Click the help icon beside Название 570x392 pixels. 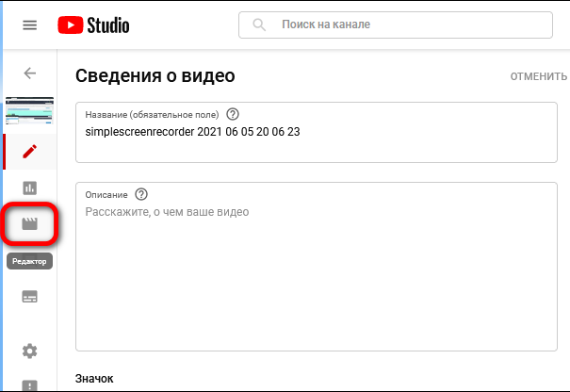tap(233, 114)
